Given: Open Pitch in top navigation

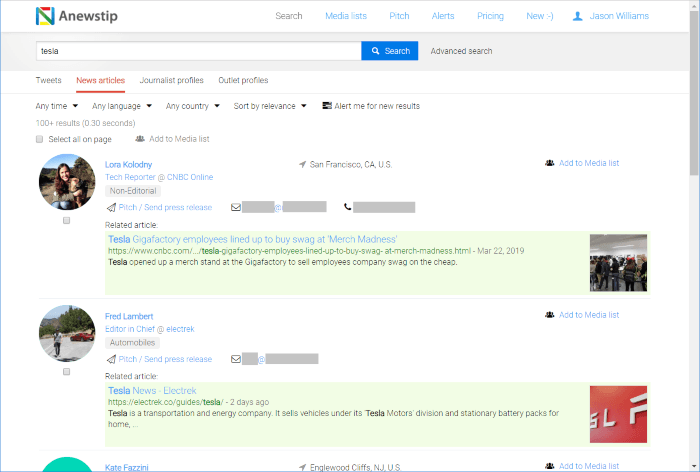Looking at the screenshot, I should coord(399,16).
